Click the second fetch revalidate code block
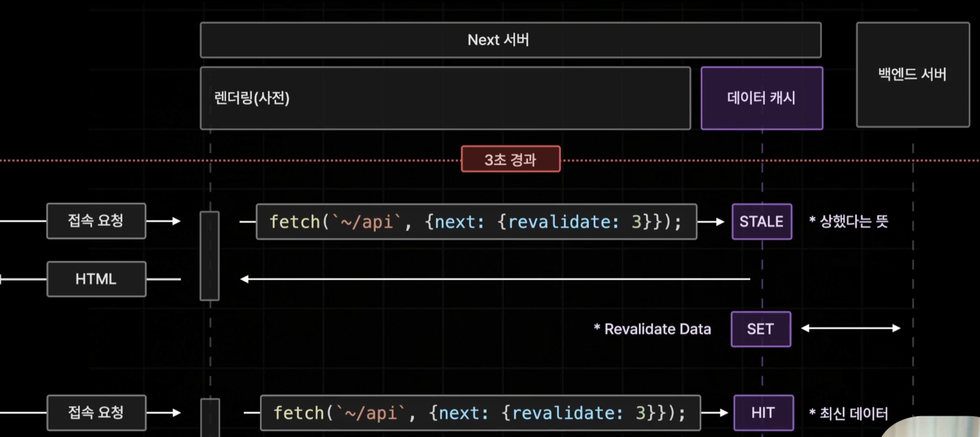 click(x=480, y=413)
